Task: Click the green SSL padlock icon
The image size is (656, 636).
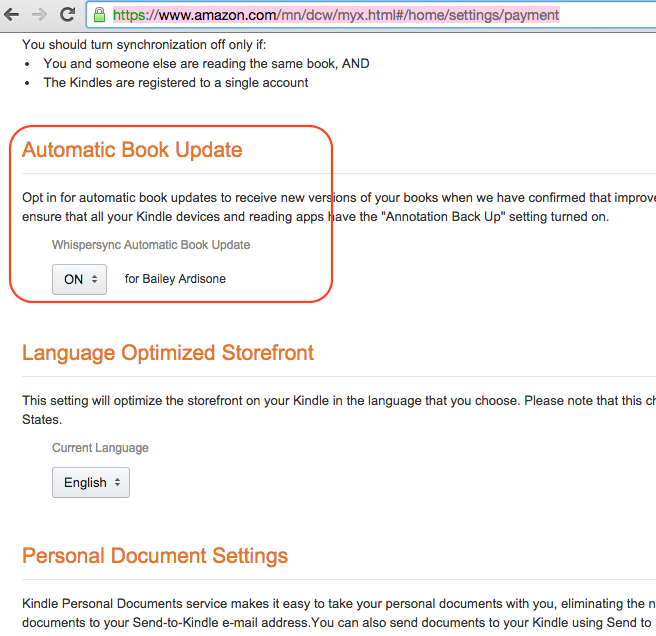Action: [x=100, y=15]
